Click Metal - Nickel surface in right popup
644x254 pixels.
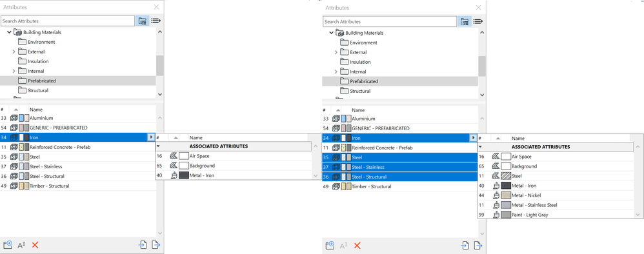click(x=556, y=195)
